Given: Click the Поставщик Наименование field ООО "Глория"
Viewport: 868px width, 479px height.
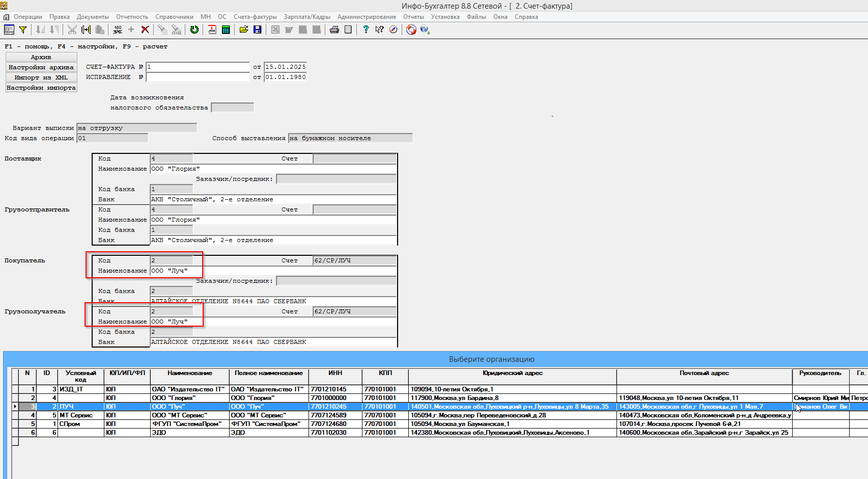Looking at the screenshot, I should click(273, 169).
